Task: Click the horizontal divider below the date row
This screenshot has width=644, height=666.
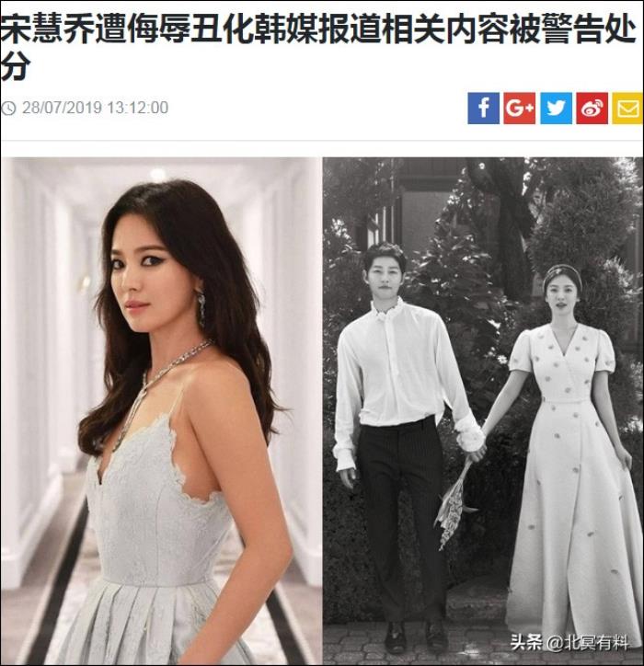Action: [x=322, y=140]
